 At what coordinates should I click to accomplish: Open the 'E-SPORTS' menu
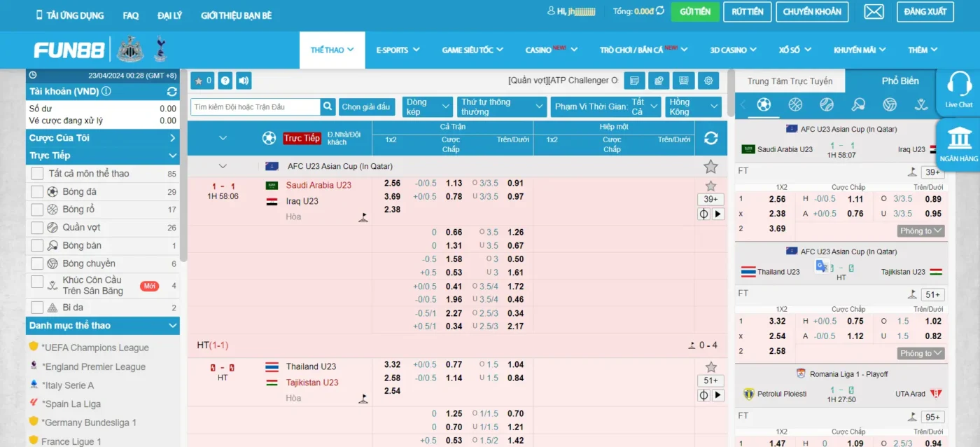point(398,50)
